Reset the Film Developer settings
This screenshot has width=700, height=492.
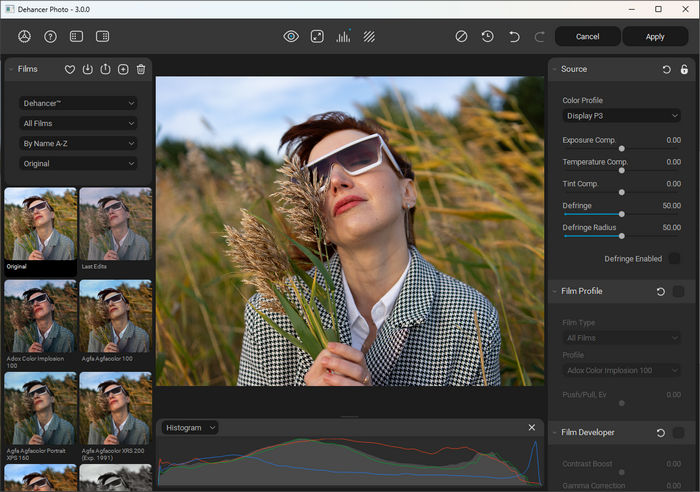point(661,433)
